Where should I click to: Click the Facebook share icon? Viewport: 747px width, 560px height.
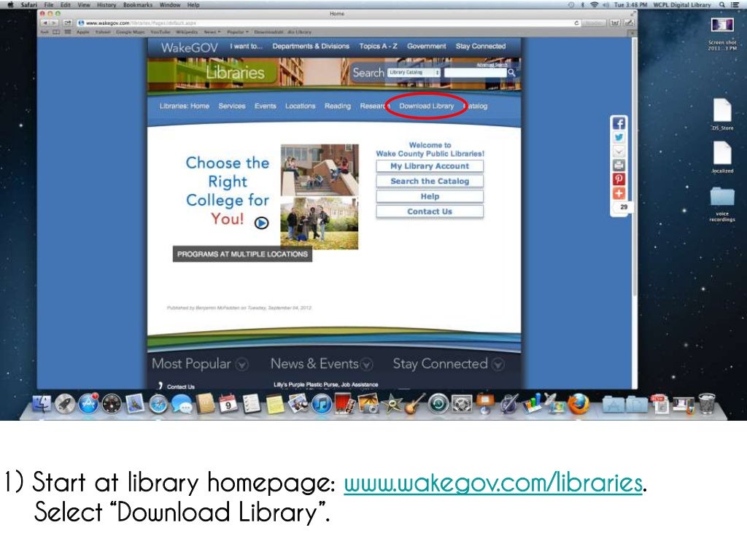619,123
